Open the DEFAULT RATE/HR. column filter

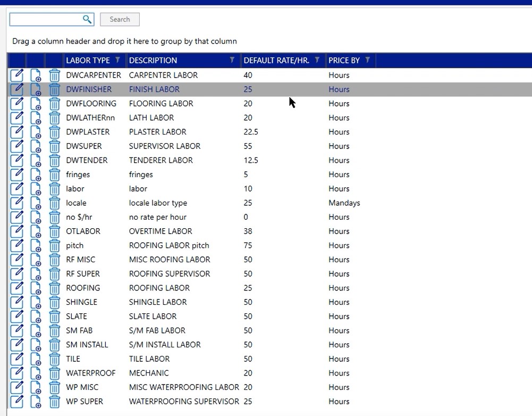(x=317, y=60)
